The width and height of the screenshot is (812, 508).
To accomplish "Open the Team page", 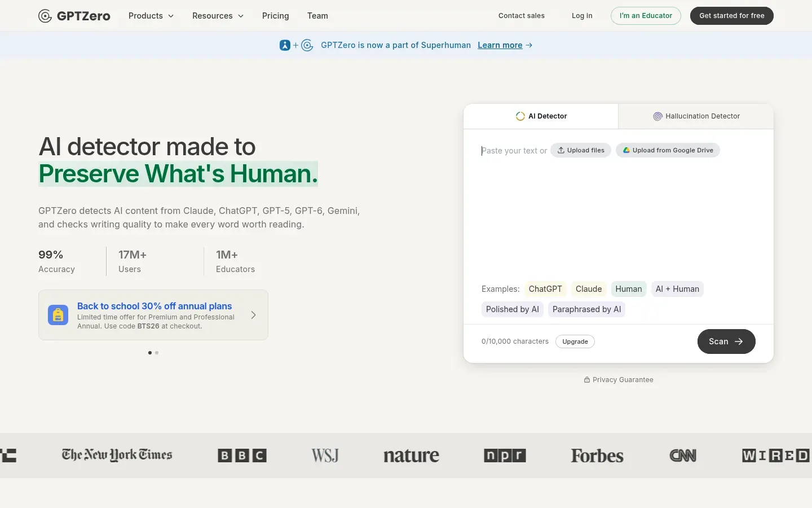I will (x=317, y=16).
